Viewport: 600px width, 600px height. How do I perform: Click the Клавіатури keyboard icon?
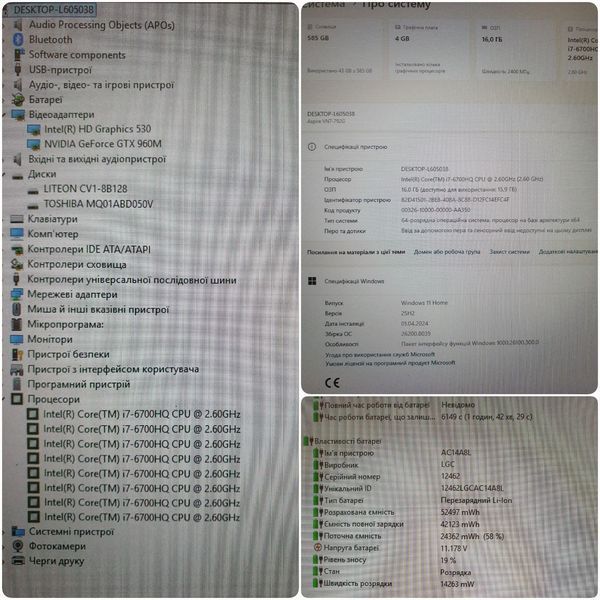point(17,219)
